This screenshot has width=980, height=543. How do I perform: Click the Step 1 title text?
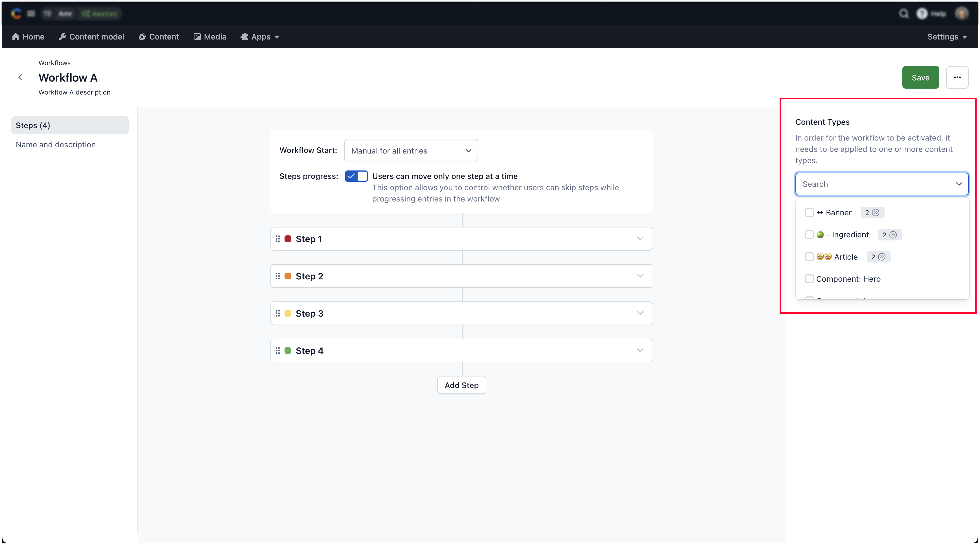(309, 239)
